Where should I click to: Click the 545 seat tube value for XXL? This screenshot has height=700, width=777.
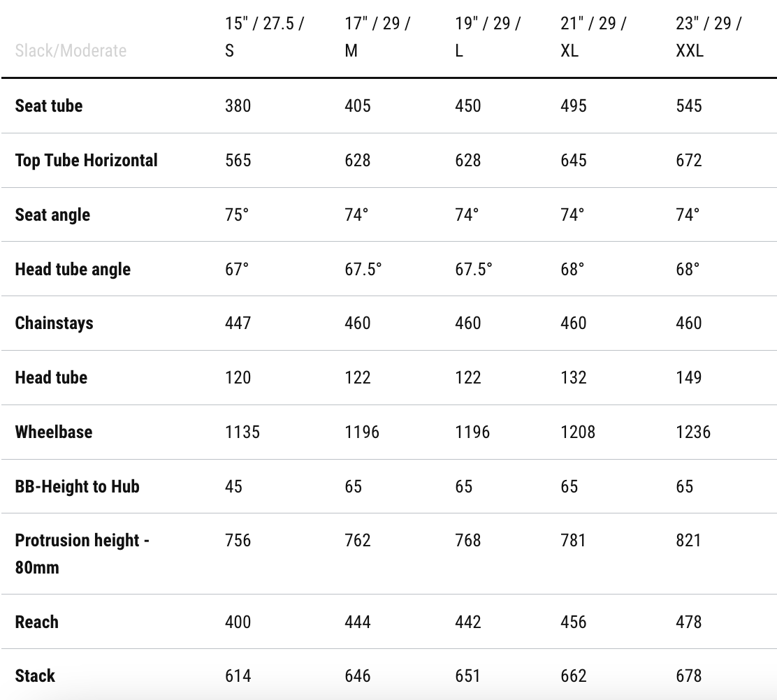tap(689, 105)
